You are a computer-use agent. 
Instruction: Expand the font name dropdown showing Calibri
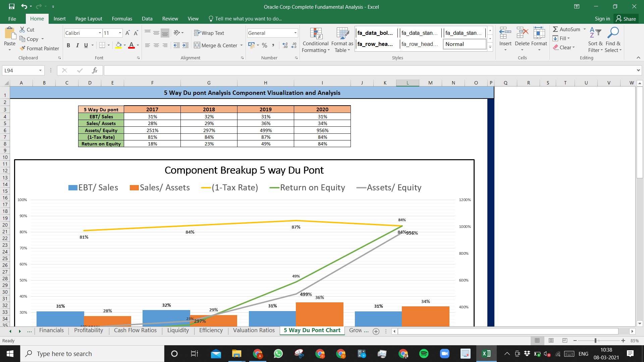tap(100, 33)
